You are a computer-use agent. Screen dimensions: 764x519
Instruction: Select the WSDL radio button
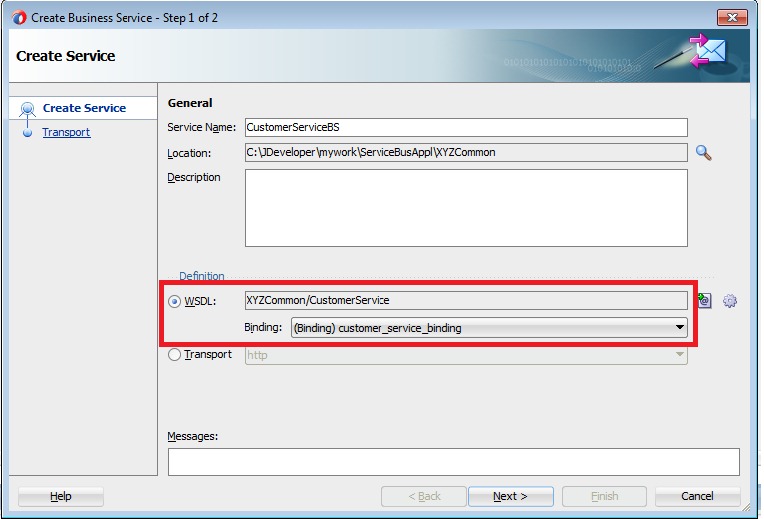pyautogui.click(x=175, y=301)
